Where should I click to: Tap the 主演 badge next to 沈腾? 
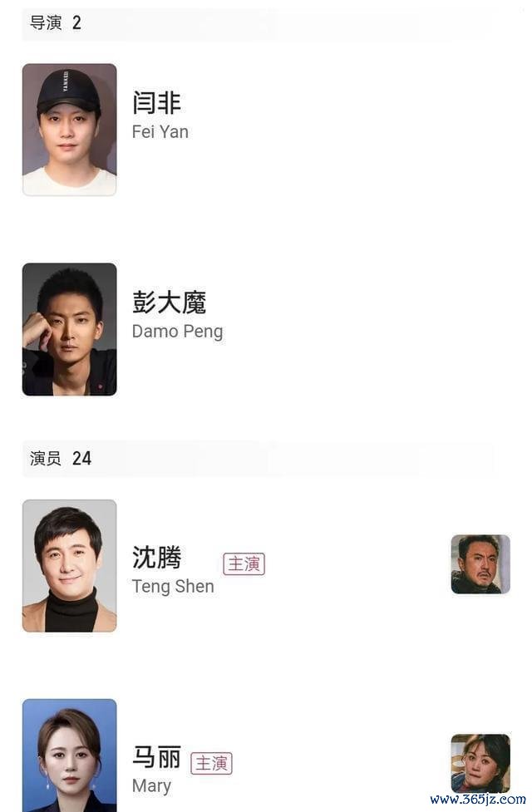coord(244,564)
